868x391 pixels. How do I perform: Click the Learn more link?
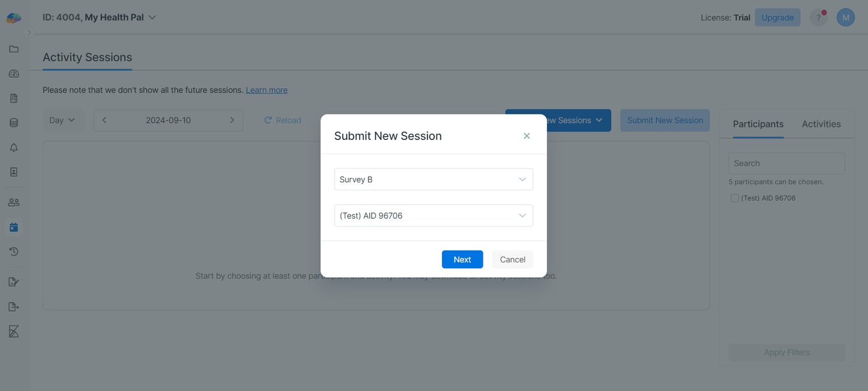click(x=266, y=90)
